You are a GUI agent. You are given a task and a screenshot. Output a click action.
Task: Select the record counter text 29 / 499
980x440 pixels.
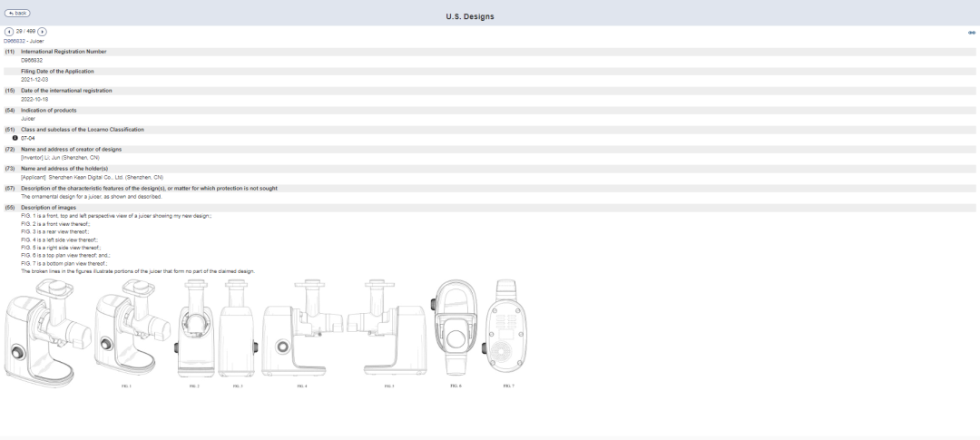point(25,31)
